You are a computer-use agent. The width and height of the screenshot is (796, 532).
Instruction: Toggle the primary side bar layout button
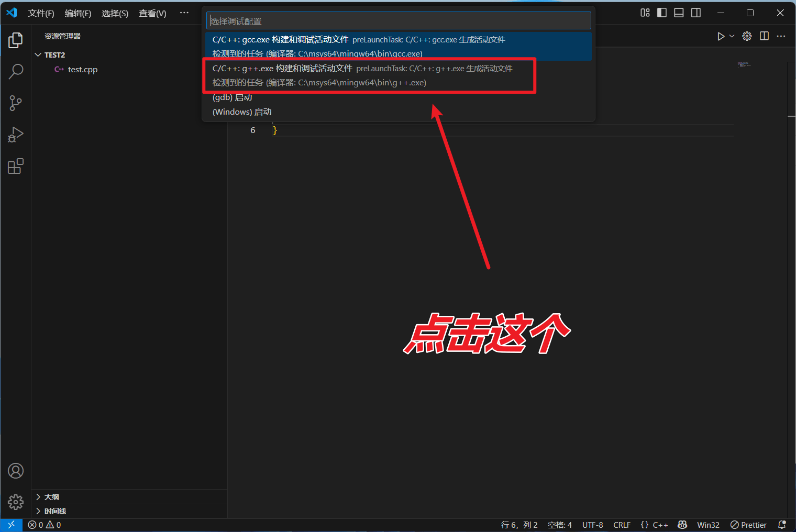pyautogui.click(x=662, y=13)
